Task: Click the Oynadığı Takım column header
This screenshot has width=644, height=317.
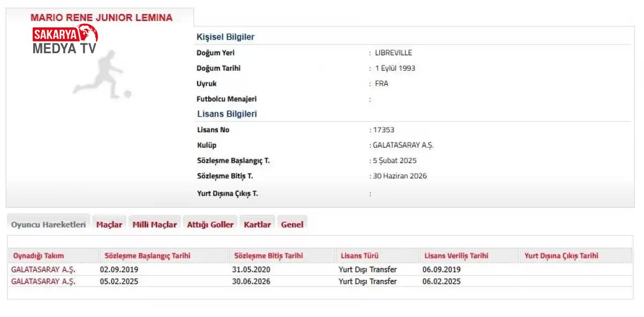Action: click(39, 256)
